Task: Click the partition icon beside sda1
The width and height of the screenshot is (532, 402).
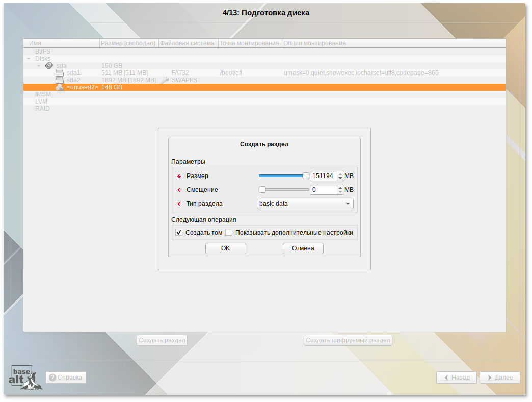Action: (59, 72)
